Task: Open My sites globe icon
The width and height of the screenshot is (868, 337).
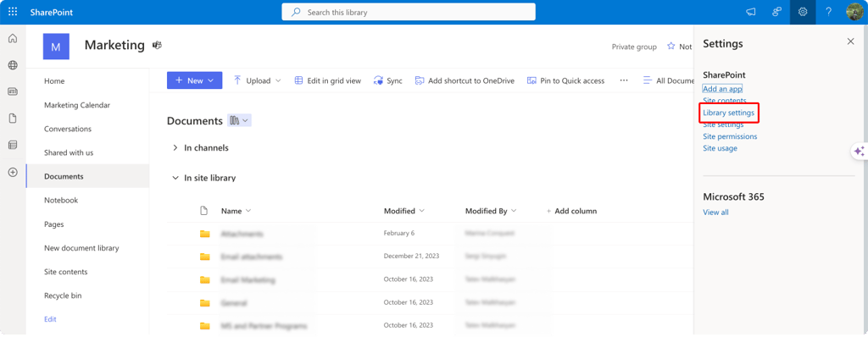Action: click(12, 65)
